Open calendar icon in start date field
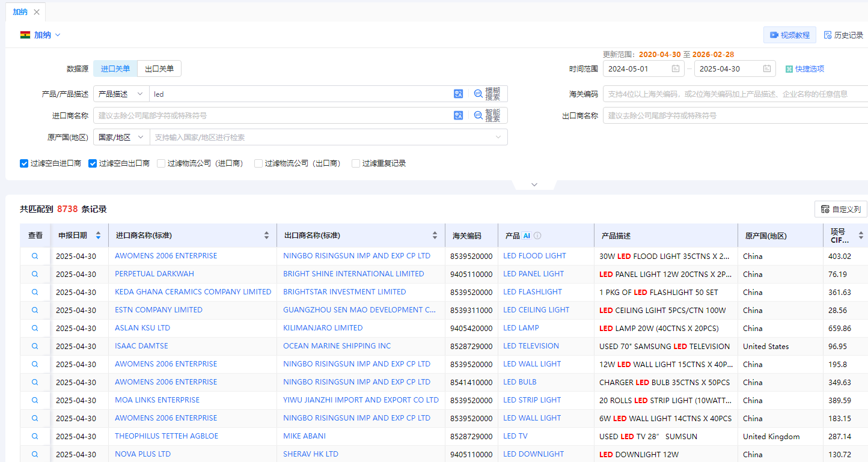Image resolution: width=868 pixels, height=462 pixels. click(676, 69)
